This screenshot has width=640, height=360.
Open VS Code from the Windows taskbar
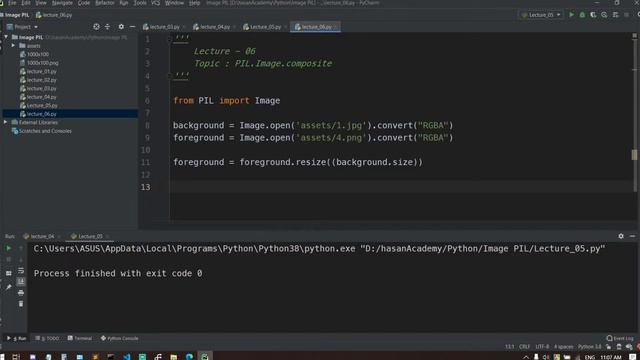click(127, 356)
